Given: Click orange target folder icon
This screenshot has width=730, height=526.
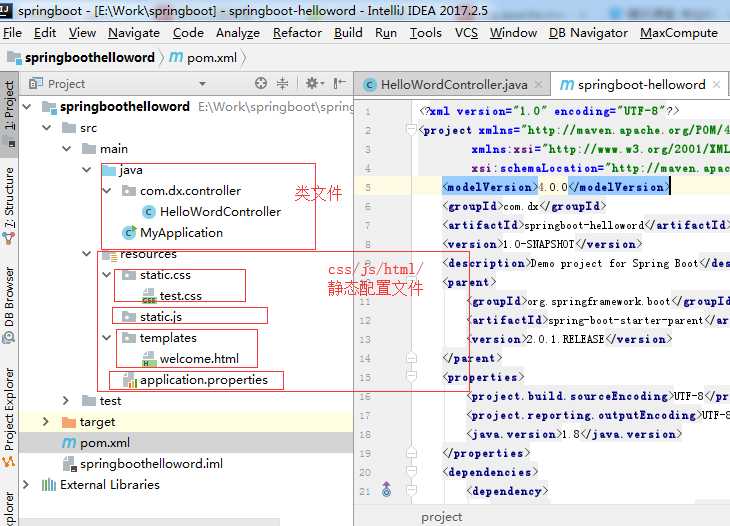Looking at the screenshot, I should [x=69, y=422].
